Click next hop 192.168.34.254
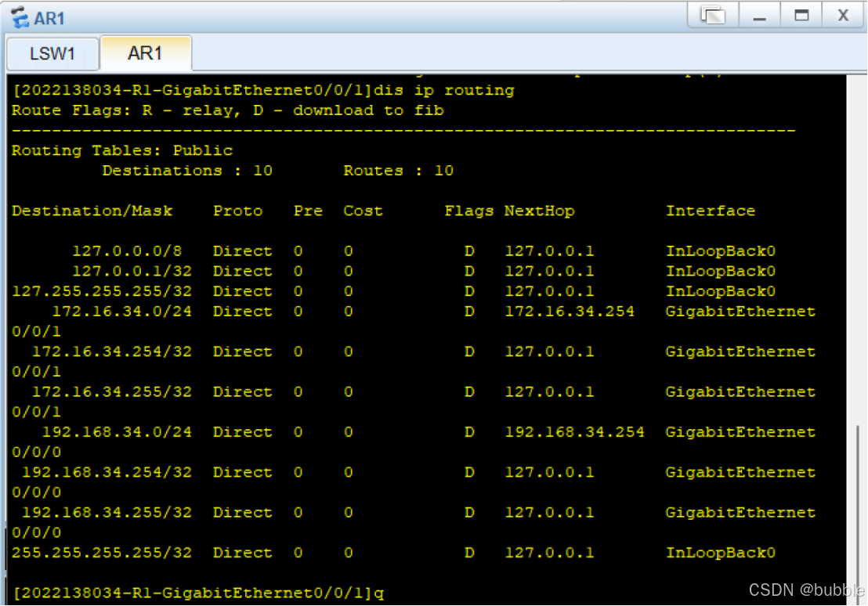This screenshot has height=606, width=868. [x=574, y=432]
